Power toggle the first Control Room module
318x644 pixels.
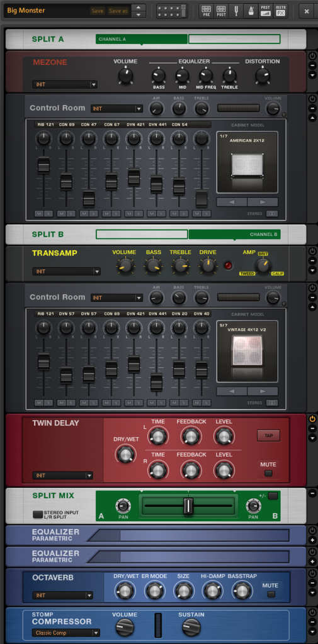tap(312, 99)
